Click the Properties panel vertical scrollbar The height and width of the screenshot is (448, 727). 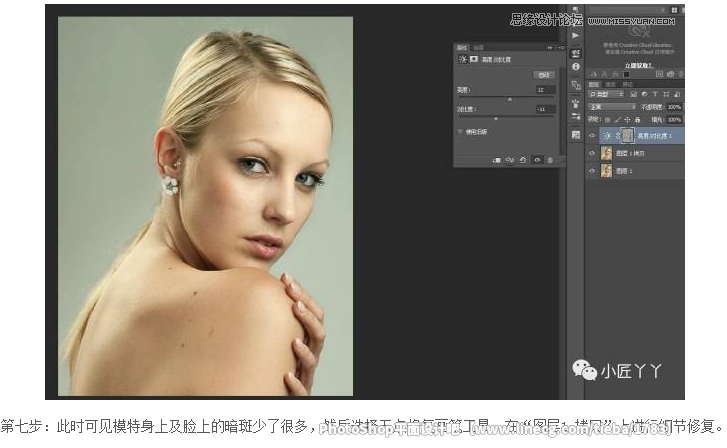pos(562,111)
